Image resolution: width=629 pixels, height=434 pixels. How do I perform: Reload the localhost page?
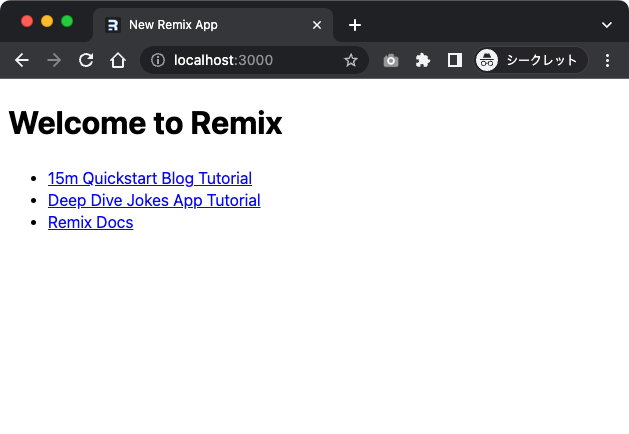tap(86, 60)
